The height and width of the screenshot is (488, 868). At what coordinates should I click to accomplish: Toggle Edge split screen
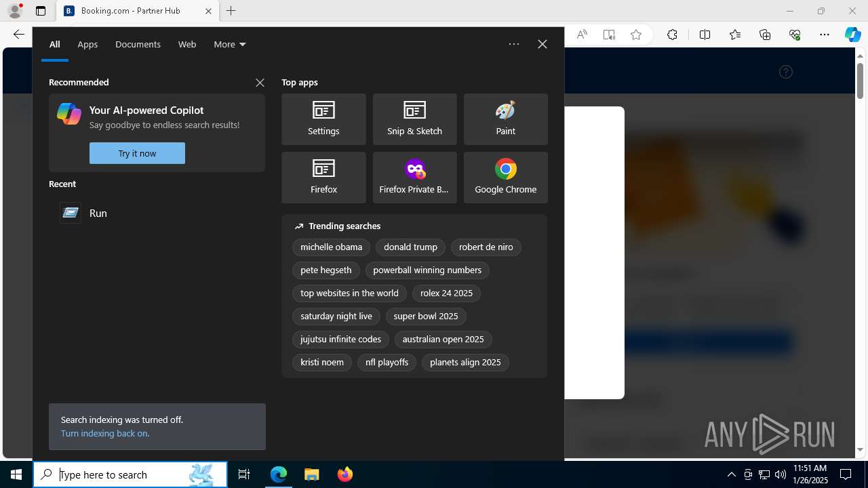[x=705, y=35]
